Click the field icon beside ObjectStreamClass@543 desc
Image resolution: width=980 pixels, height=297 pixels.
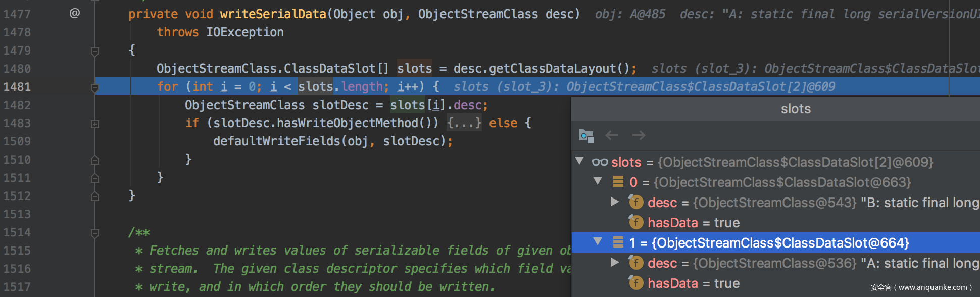coord(636,202)
